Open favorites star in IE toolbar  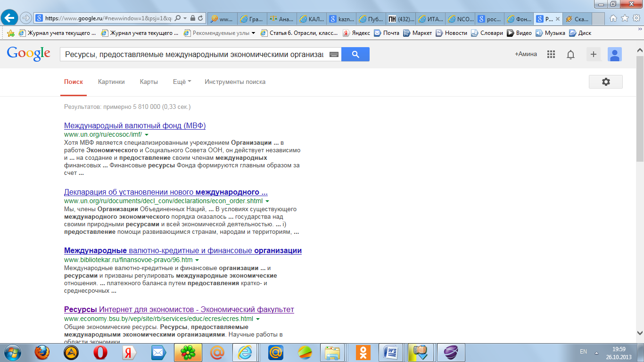tap(625, 18)
